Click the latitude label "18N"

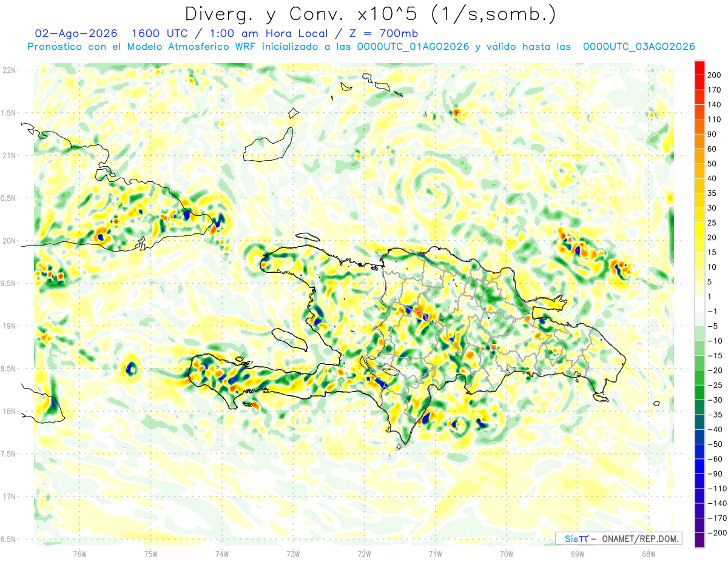tap(9, 411)
